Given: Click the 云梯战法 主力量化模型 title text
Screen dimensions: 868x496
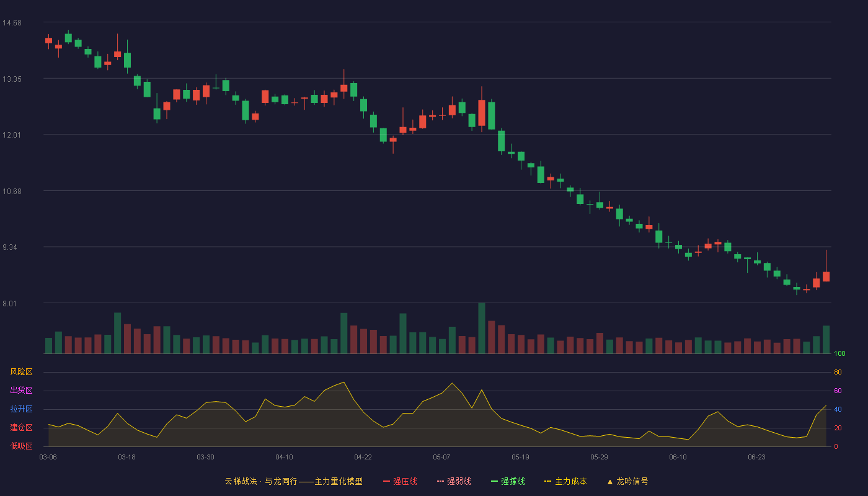Looking at the screenshot, I should pyautogui.click(x=293, y=481).
